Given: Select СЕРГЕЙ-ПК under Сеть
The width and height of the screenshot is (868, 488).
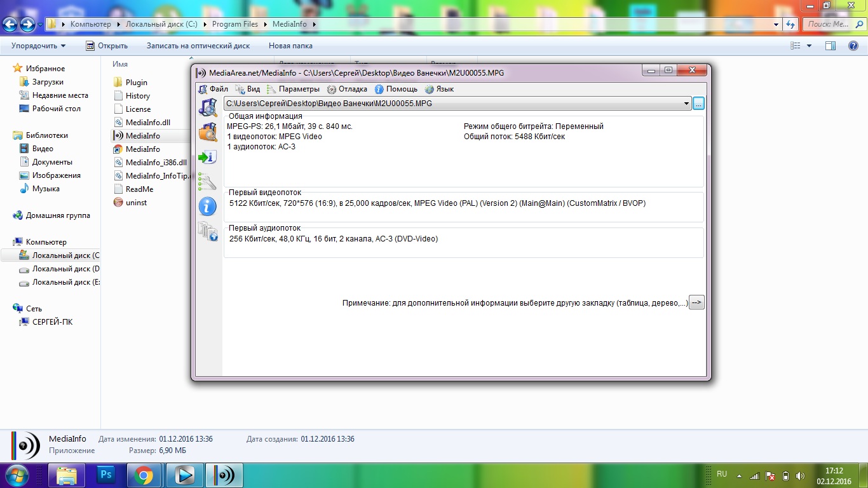Looking at the screenshot, I should pos(46,322).
